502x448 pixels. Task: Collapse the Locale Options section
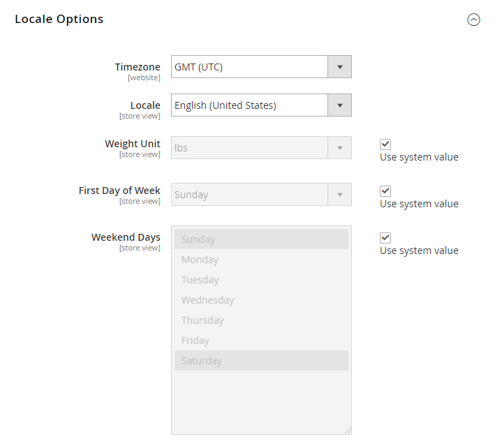pos(473,20)
